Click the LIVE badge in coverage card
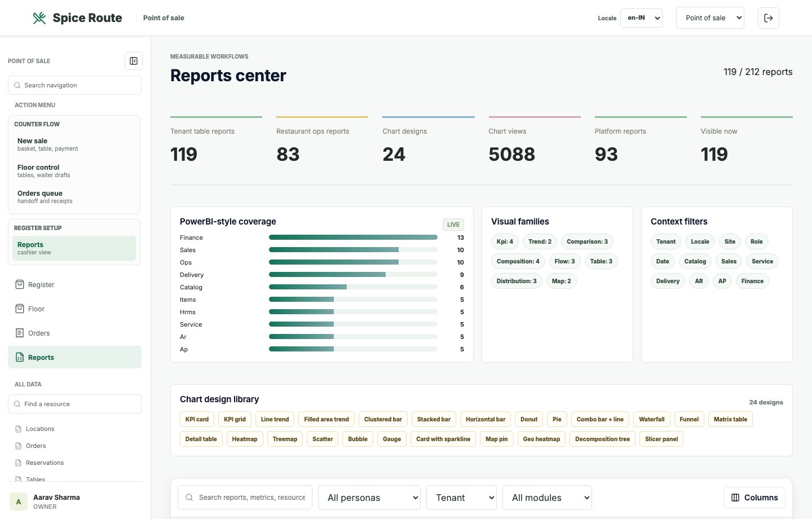The height and width of the screenshot is (519, 812). 453,225
